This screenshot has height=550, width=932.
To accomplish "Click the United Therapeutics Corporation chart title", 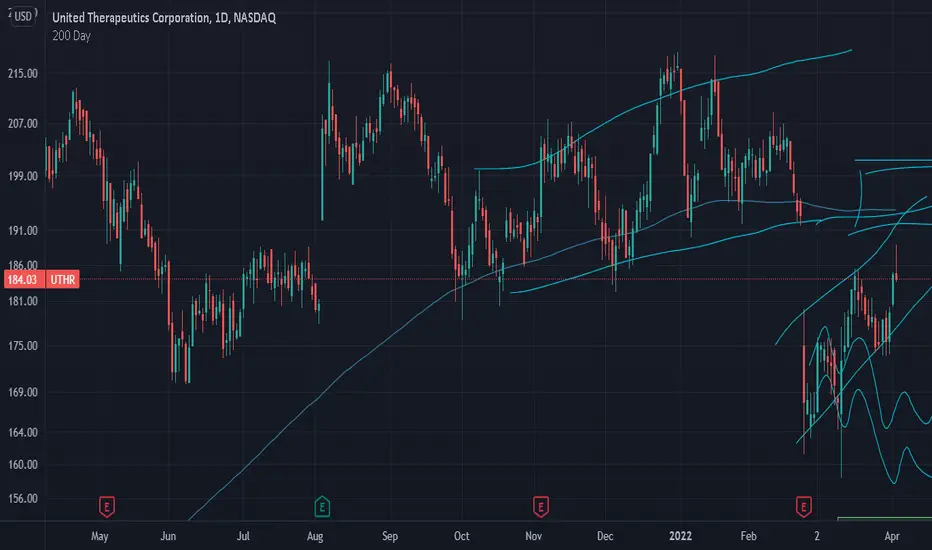I will [x=163, y=18].
